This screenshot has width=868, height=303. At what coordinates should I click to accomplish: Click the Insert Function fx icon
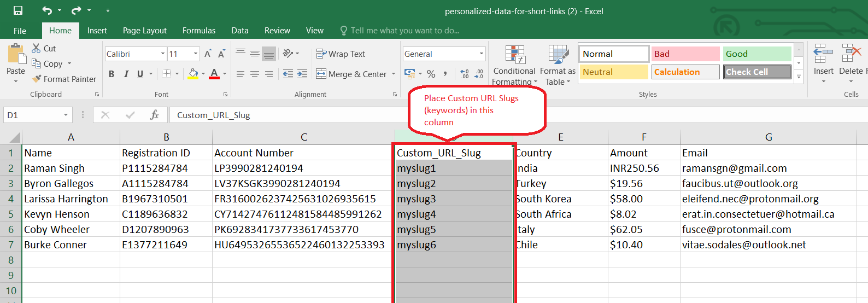155,115
